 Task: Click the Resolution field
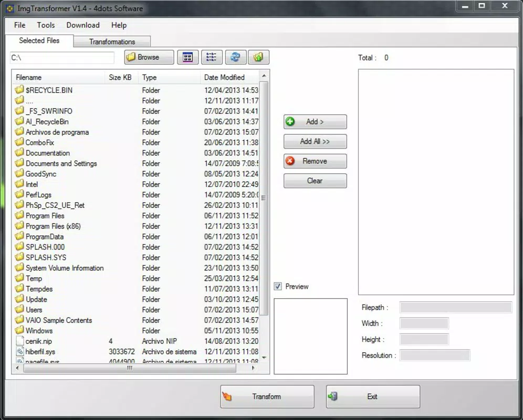(x=435, y=355)
